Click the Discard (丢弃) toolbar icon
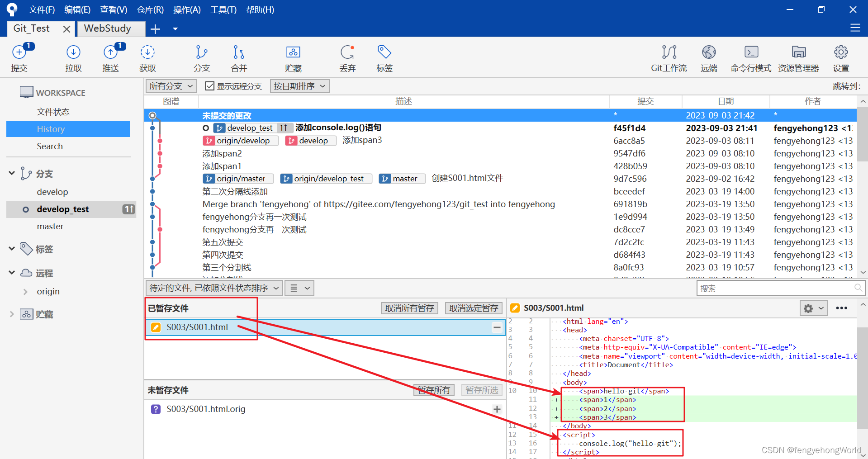 (x=347, y=58)
